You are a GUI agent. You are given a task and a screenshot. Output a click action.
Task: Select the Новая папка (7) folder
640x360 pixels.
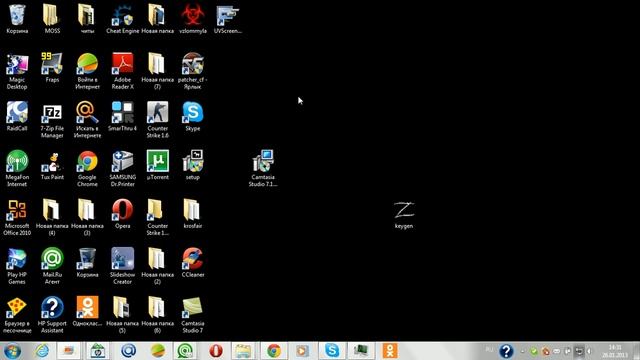(158, 71)
